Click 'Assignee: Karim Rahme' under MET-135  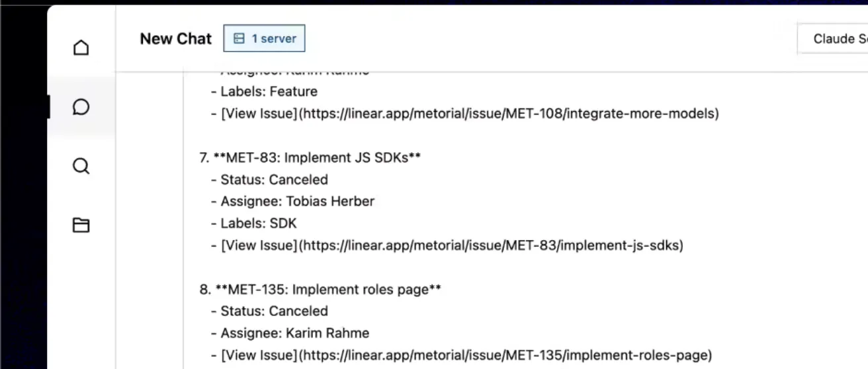click(x=294, y=333)
